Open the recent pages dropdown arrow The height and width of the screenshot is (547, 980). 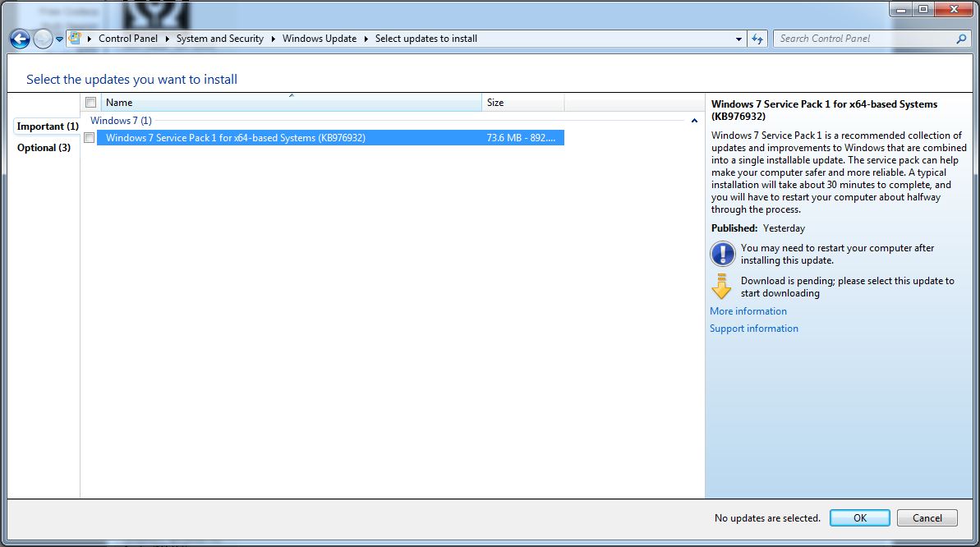click(59, 39)
